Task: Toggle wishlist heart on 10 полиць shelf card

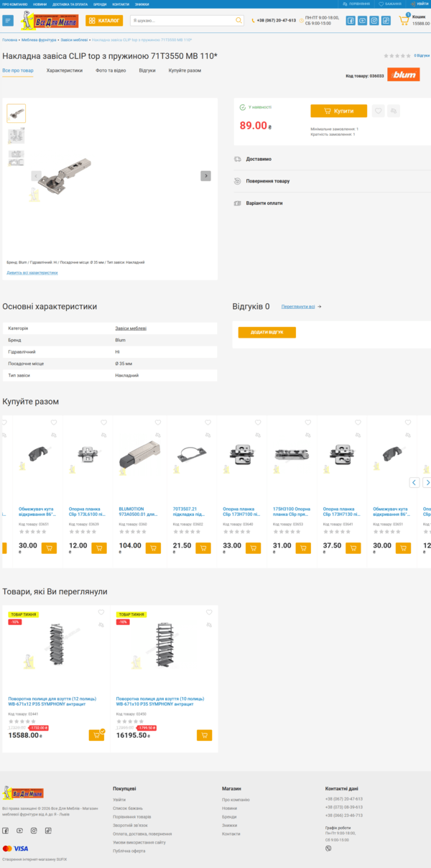Action: (209, 612)
